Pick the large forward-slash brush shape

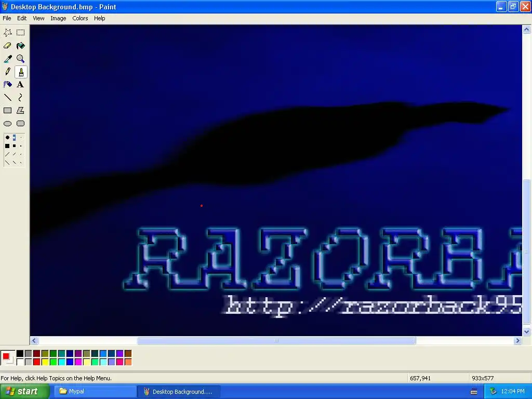click(x=7, y=154)
